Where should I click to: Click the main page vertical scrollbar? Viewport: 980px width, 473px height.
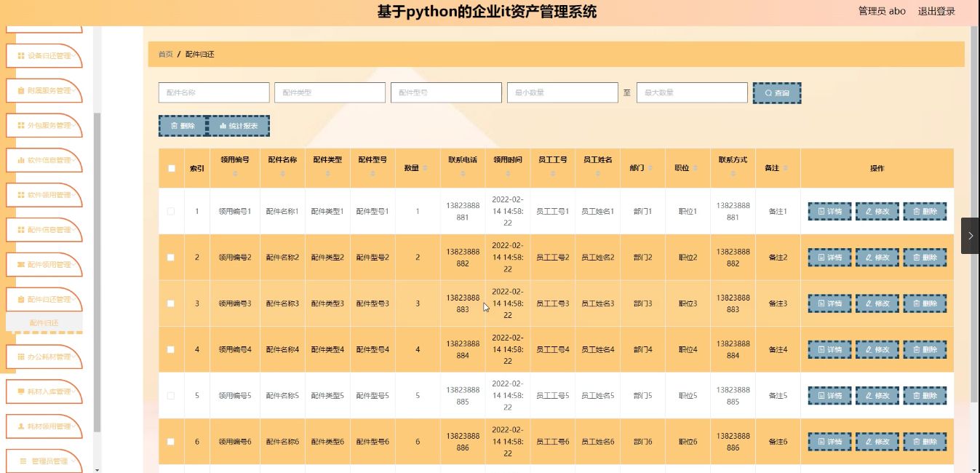(975, 215)
